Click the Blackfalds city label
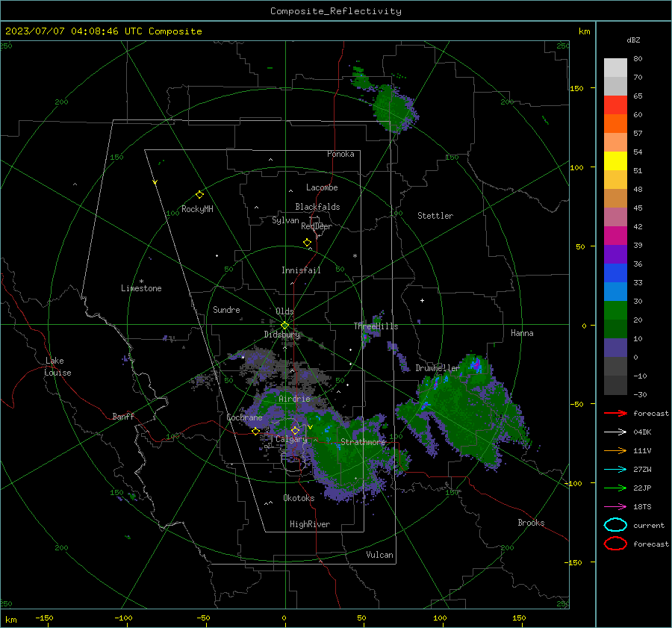Screen dimensions: 672x628 (x=317, y=207)
